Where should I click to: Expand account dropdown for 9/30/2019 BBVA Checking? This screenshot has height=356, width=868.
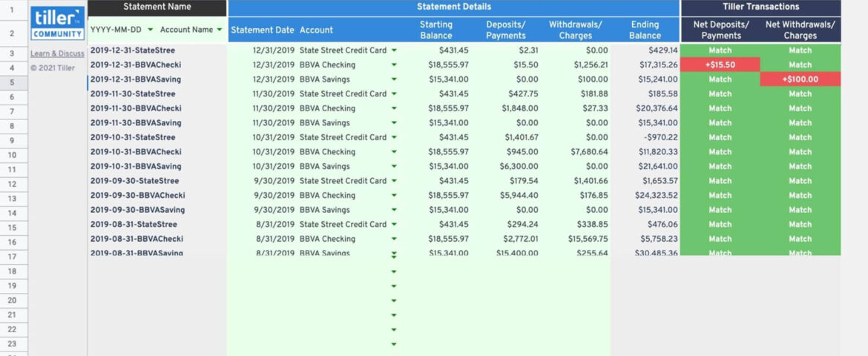(394, 196)
